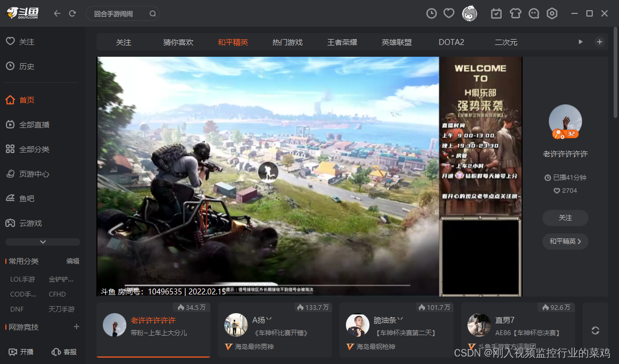The image size is (619, 364).
Task: Click the search magnifier icon
Action: pyautogui.click(x=153, y=14)
